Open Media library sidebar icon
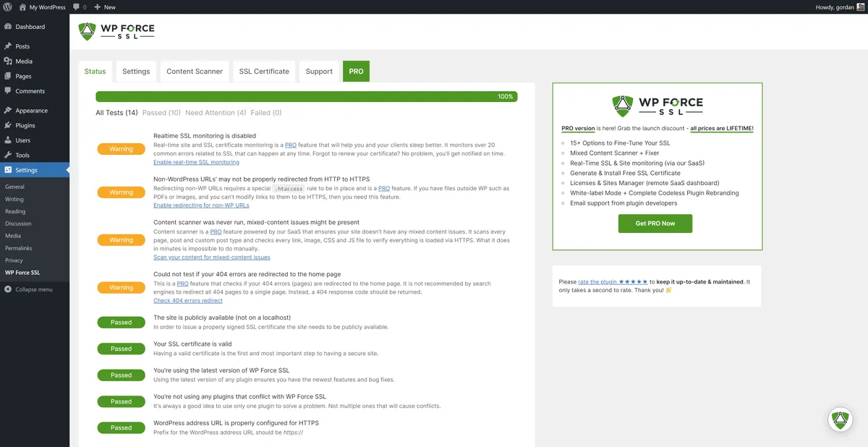 tap(8, 61)
